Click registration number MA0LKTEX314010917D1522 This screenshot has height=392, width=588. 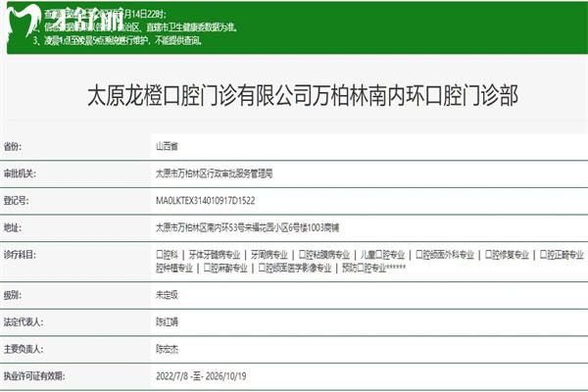(206, 201)
